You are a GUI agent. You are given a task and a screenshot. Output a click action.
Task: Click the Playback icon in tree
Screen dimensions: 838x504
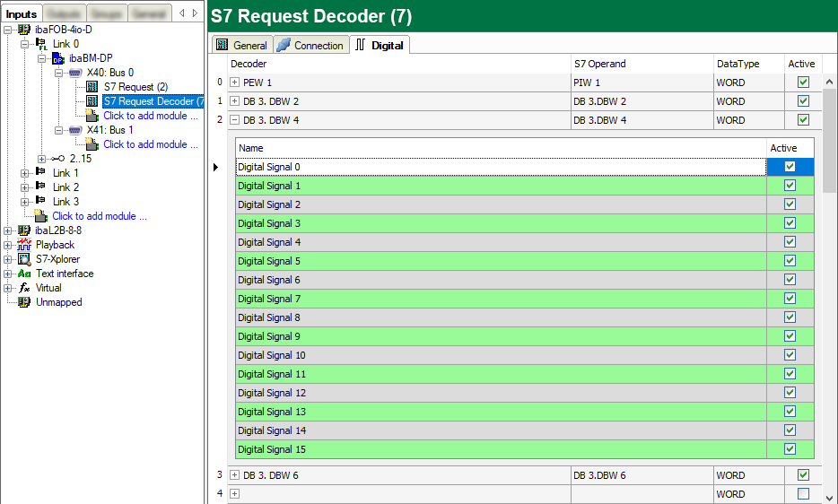(24, 245)
